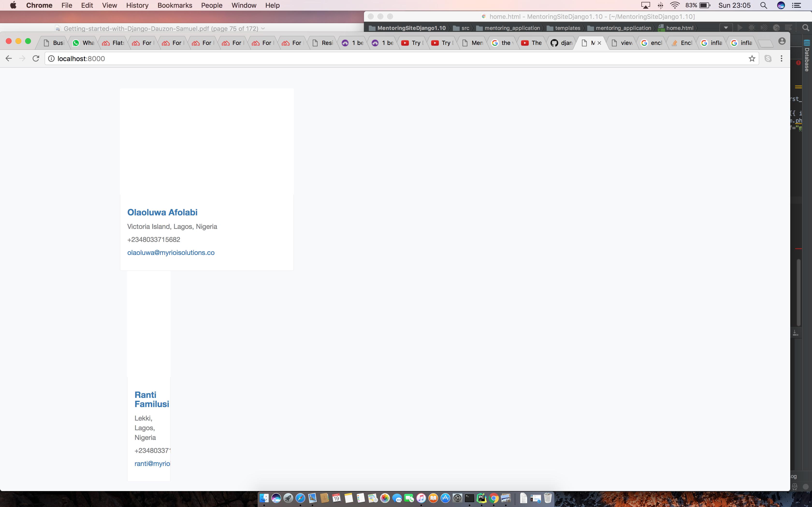Click the Skype extension icon

coord(768,59)
